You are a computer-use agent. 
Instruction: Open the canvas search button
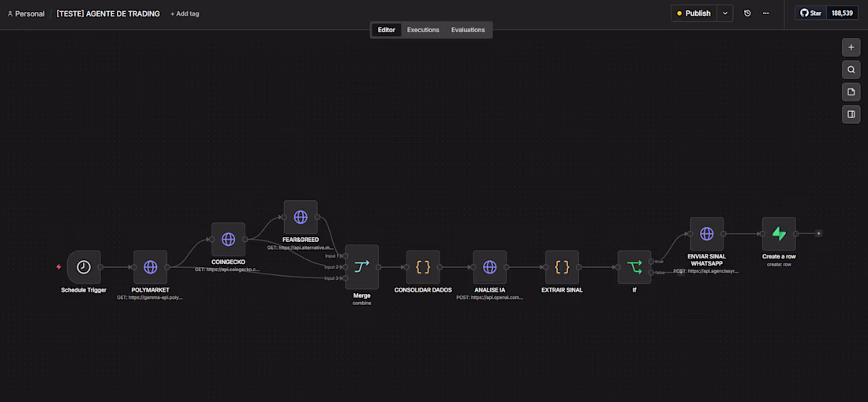[851, 69]
